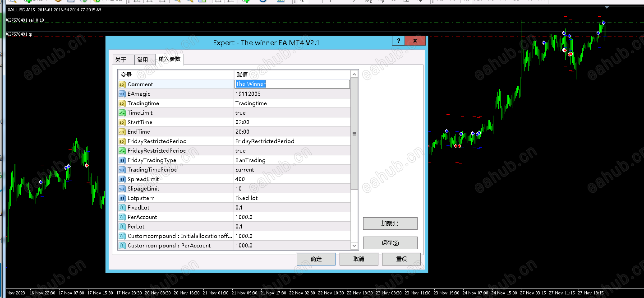Edit the EndTime value 20:00

292,132
